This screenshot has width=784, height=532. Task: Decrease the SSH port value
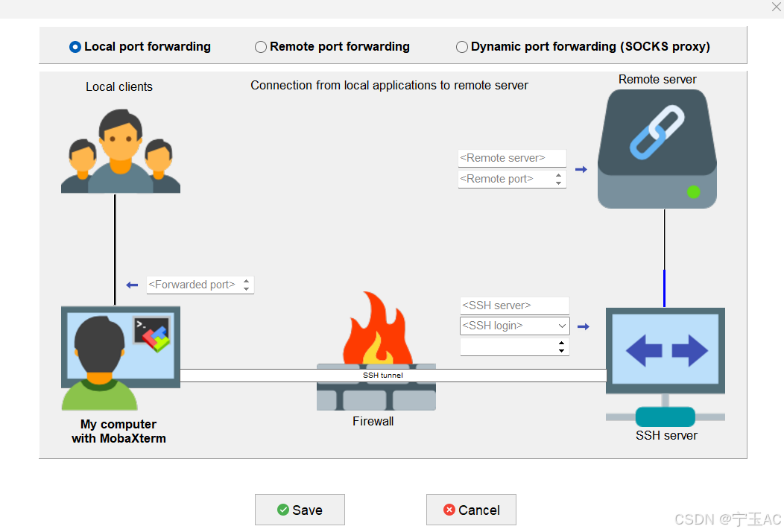click(x=561, y=351)
